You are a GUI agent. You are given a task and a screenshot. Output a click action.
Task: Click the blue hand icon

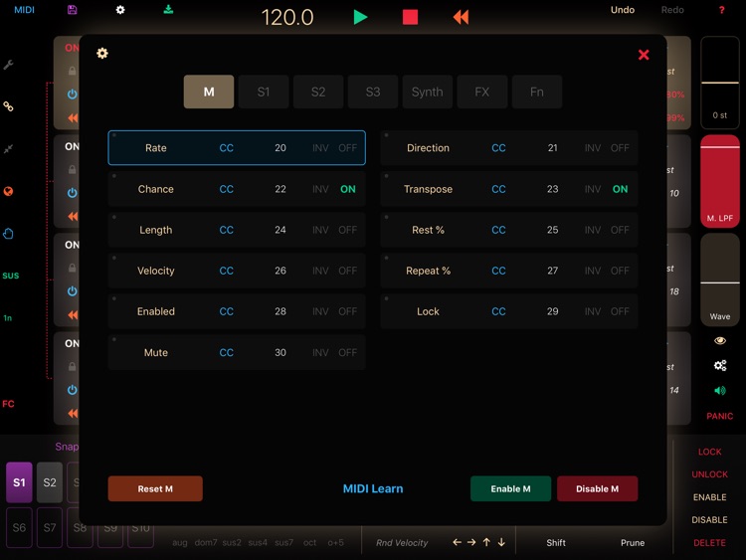pyautogui.click(x=8, y=234)
